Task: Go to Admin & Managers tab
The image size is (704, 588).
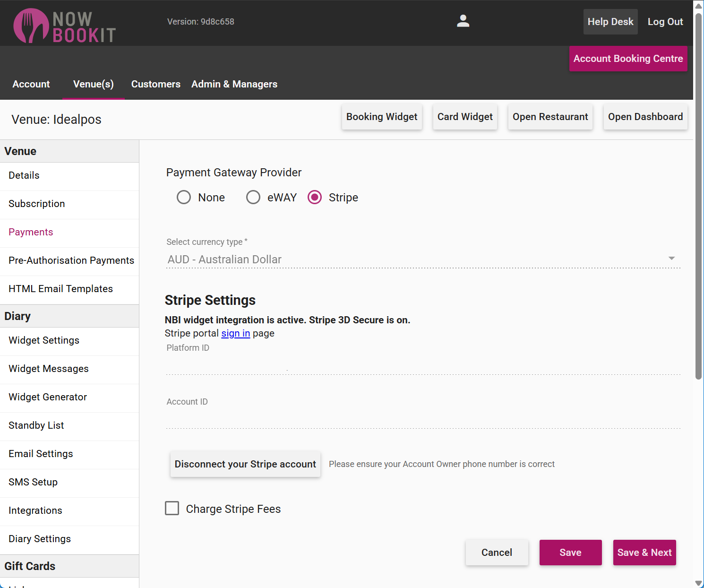Action: pyautogui.click(x=234, y=84)
